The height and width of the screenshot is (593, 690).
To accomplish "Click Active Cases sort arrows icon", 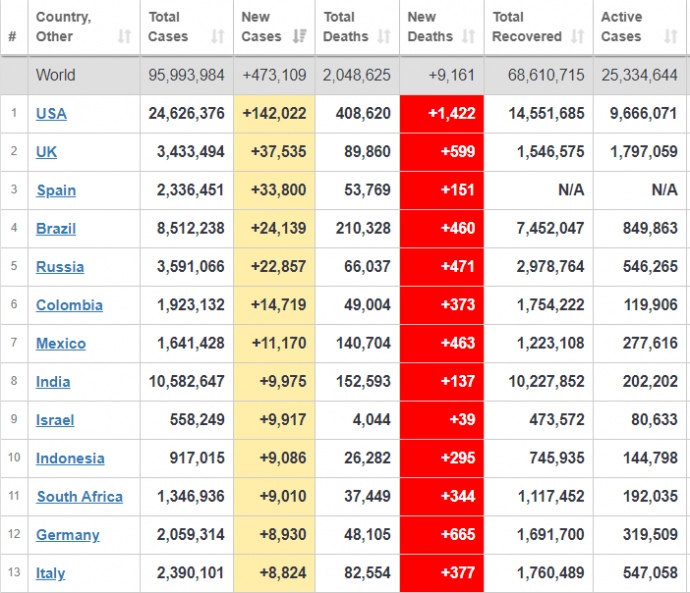I will (671, 37).
